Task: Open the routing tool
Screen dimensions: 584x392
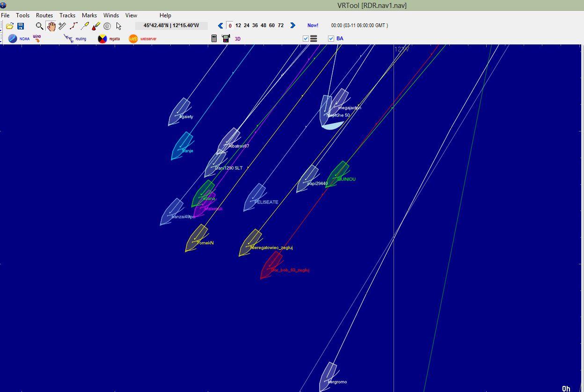Action: tap(69, 39)
